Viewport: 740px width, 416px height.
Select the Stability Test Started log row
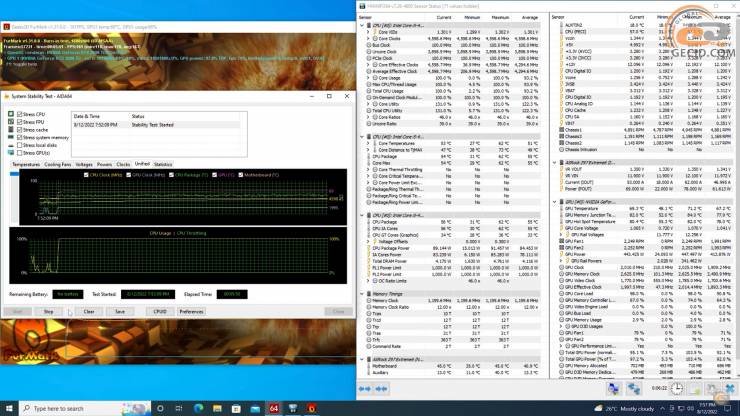click(x=156, y=125)
